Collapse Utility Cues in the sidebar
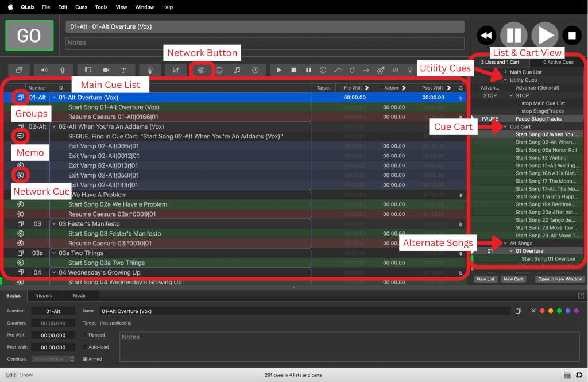The height and width of the screenshot is (382, 588). tap(505, 80)
